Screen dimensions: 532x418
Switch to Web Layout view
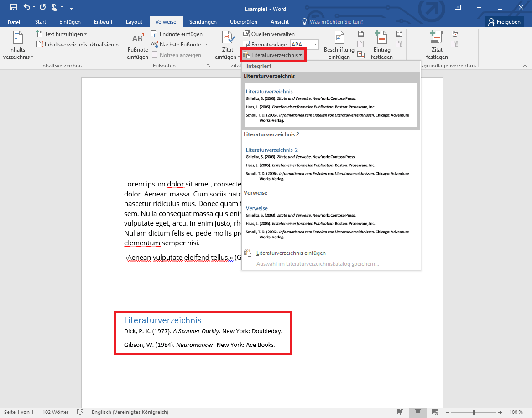pos(435,412)
